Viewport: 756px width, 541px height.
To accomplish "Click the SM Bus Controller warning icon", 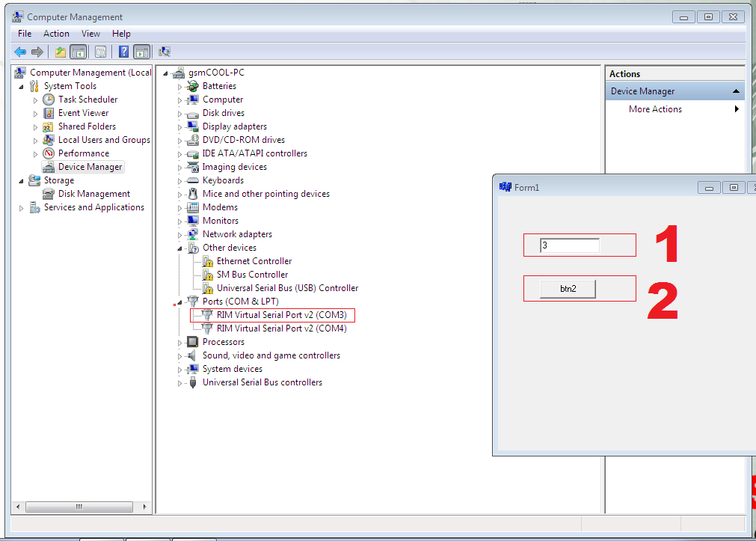I will [207, 275].
